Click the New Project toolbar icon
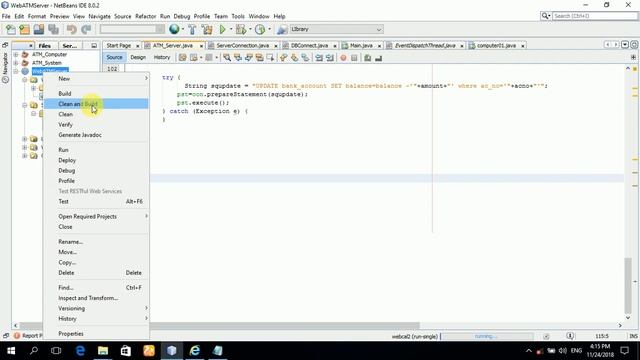 [24, 29]
